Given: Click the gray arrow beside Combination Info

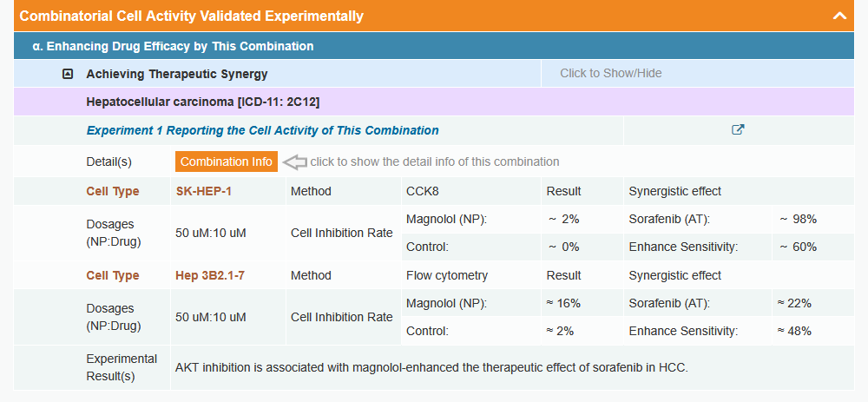Looking at the screenshot, I should click(x=295, y=161).
